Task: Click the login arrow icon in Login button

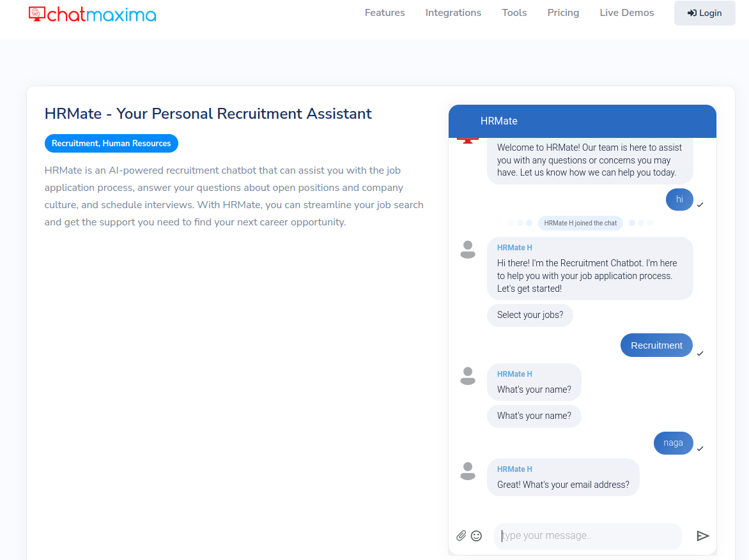Action: (x=693, y=13)
